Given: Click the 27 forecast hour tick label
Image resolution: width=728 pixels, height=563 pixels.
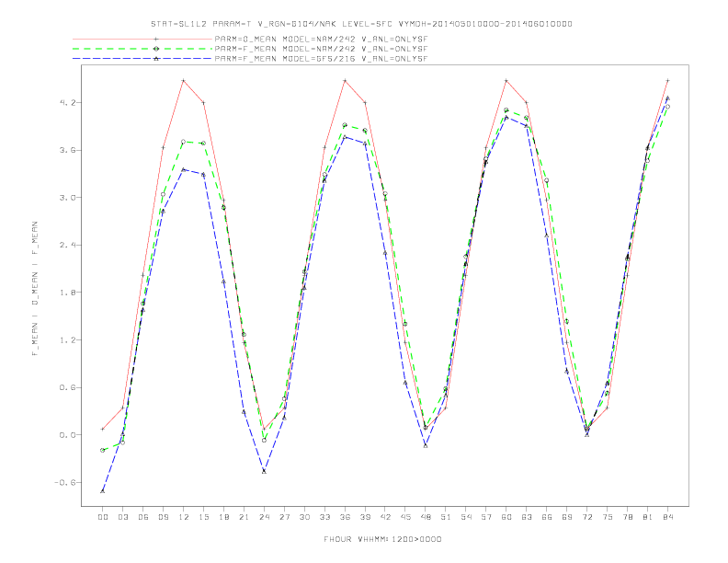Looking at the screenshot, I should (284, 517).
